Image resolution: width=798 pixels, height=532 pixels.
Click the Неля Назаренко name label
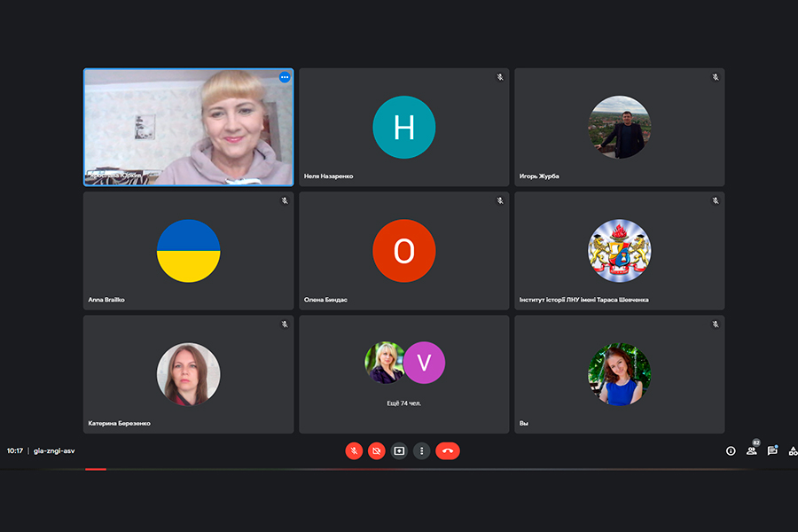328,176
